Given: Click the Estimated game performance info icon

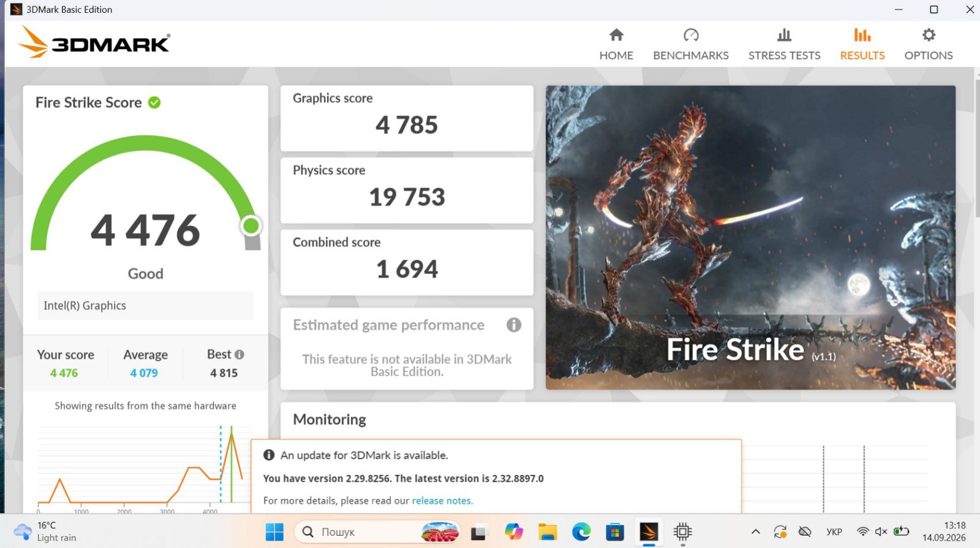Looking at the screenshot, I should [x=514, y=325].
